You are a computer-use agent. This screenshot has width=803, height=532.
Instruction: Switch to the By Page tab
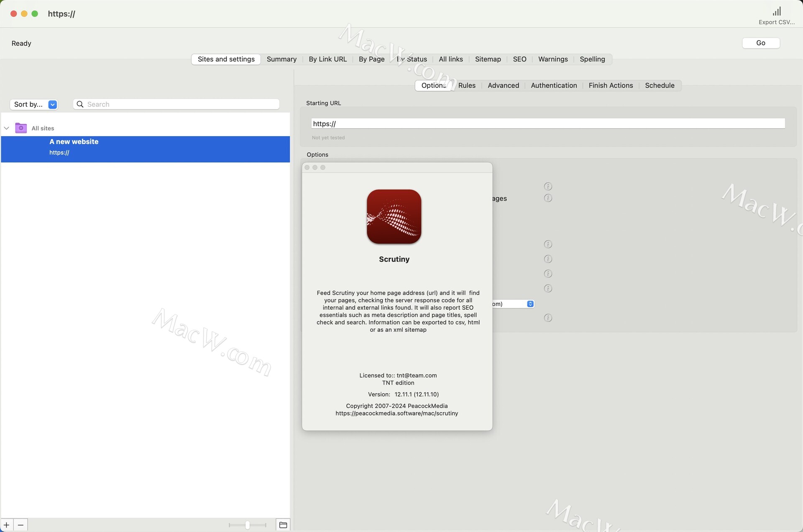[371, 59]
